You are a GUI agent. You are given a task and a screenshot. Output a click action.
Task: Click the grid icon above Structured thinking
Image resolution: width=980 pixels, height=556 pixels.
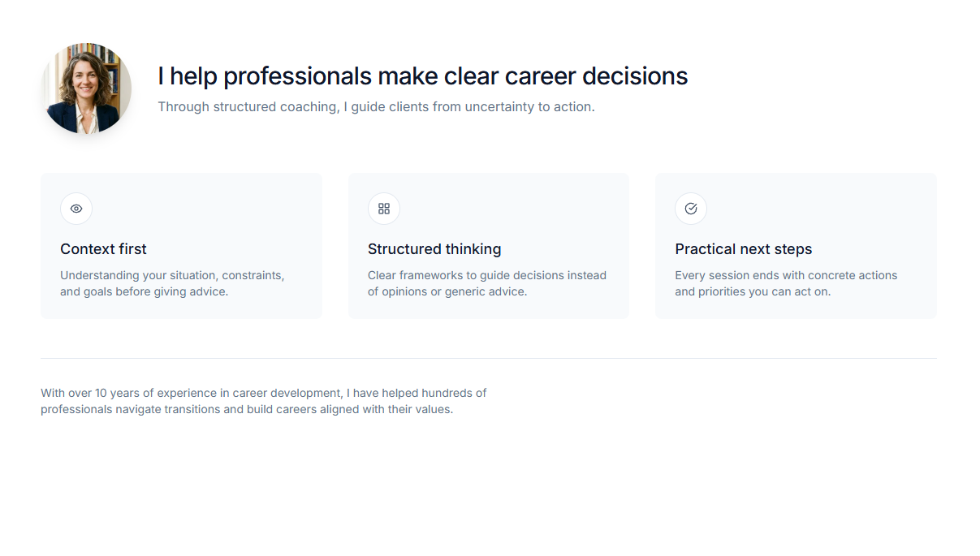pos(384,209)
